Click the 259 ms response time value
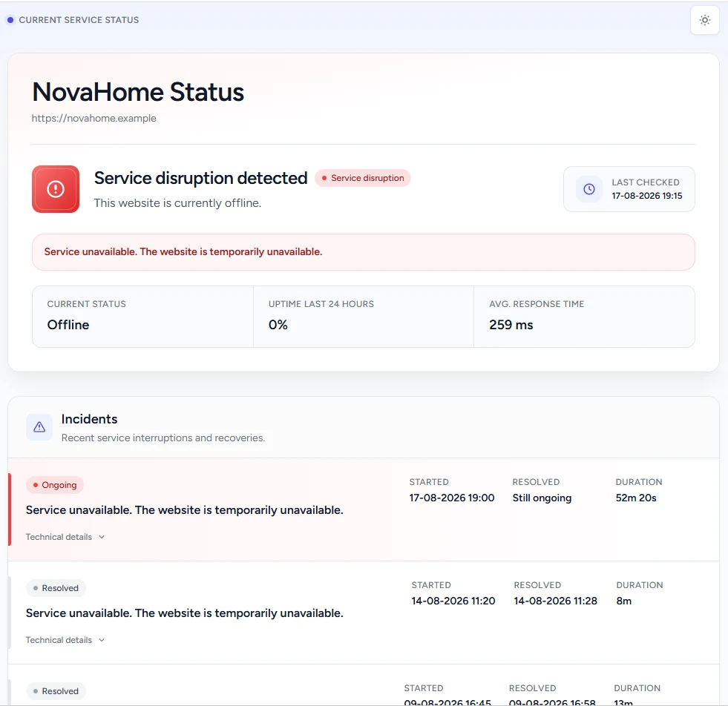This screenshot has height=706, width=728. click(511, 325)
